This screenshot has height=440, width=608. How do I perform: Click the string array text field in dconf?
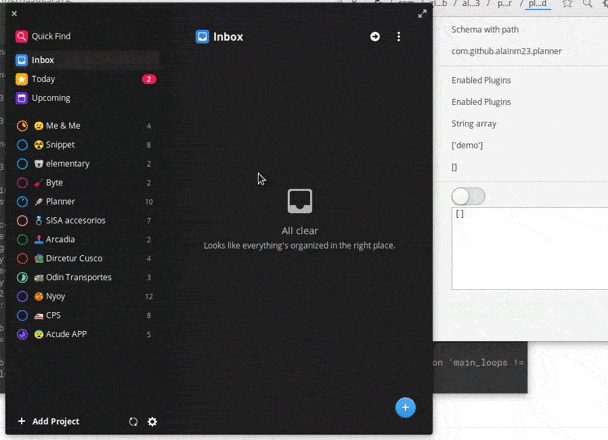[x=530, y=248]
